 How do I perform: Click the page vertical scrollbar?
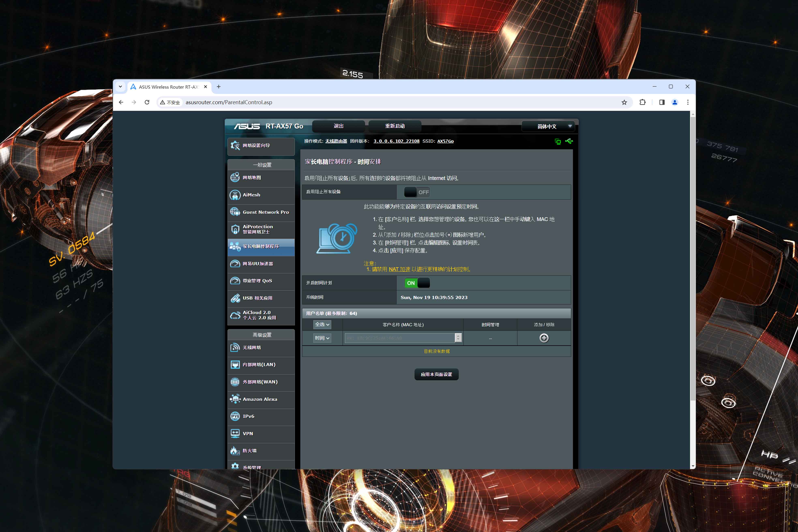tap(693, 259)
